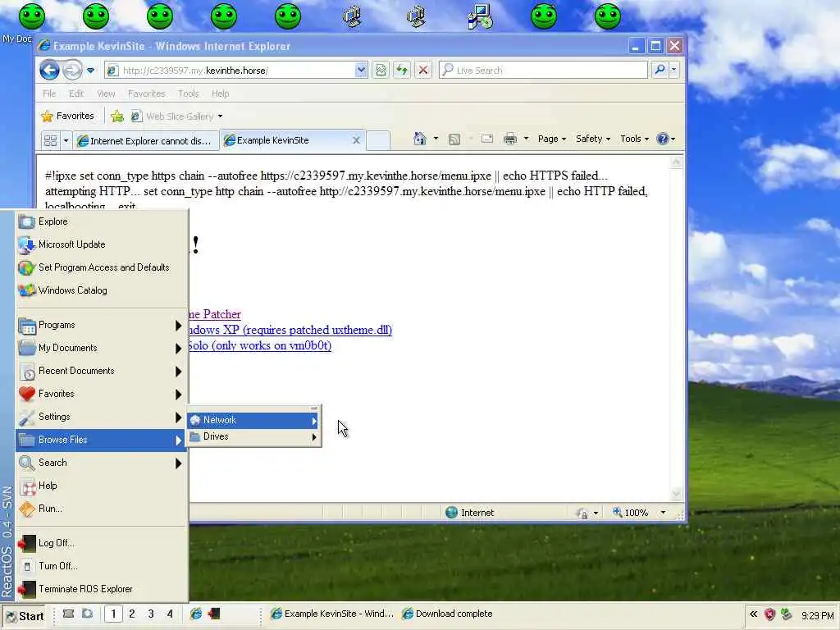Follow the 'Solo (only works on vm0b0t)' link
Image resolution: width=840 pixels, height=630 pixels.
260,345
